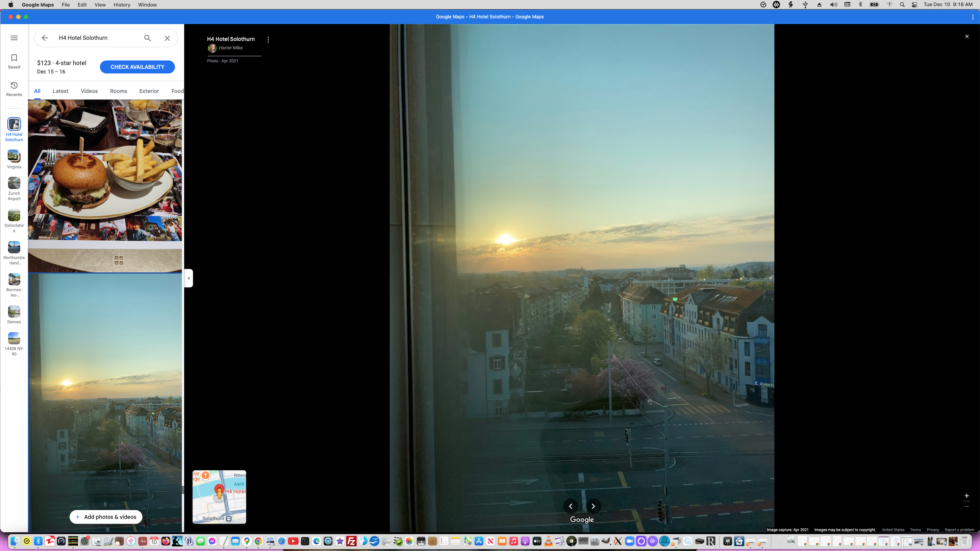Open the minimap of H4 Hotel
This screenshot has height=551, width=980.
(x=219, y=497)
